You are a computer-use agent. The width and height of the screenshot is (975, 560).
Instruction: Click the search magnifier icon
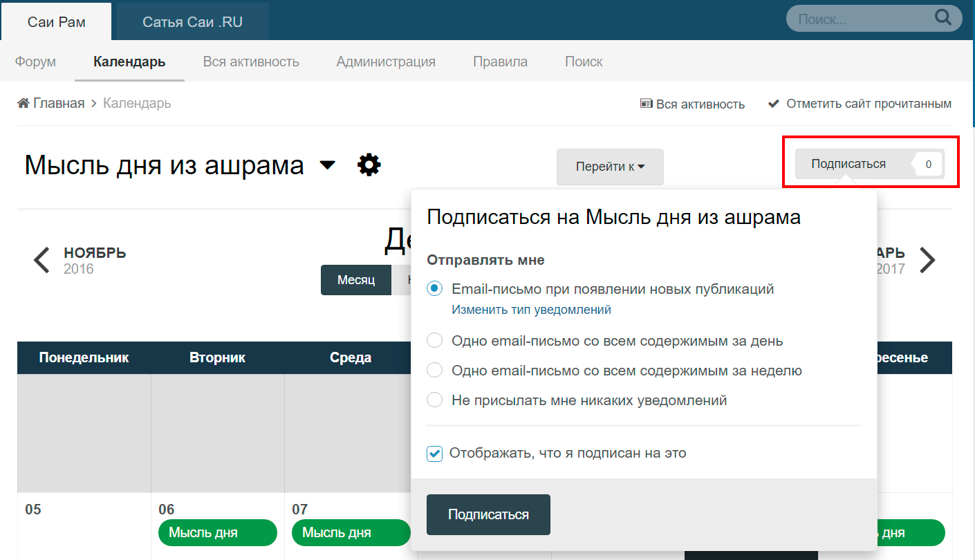click(x=943, y=17)
